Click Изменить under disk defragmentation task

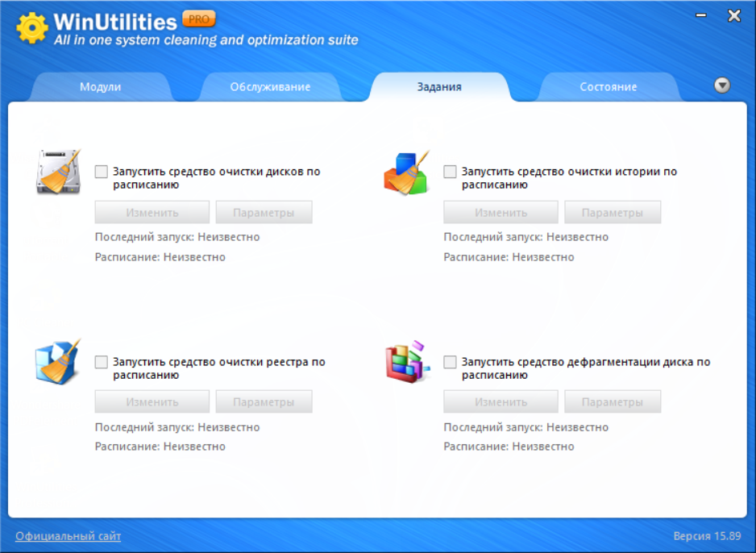point(501,402)
